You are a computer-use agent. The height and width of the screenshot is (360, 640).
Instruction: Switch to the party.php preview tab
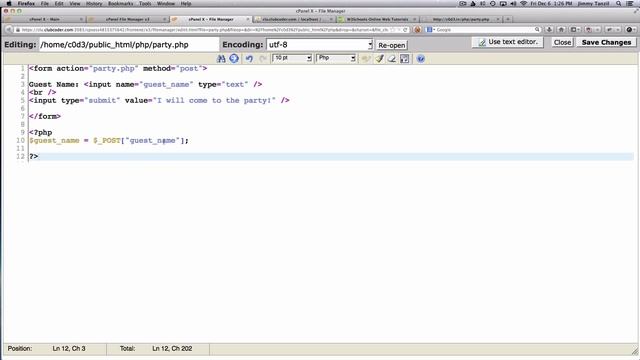tap(461, 19)
